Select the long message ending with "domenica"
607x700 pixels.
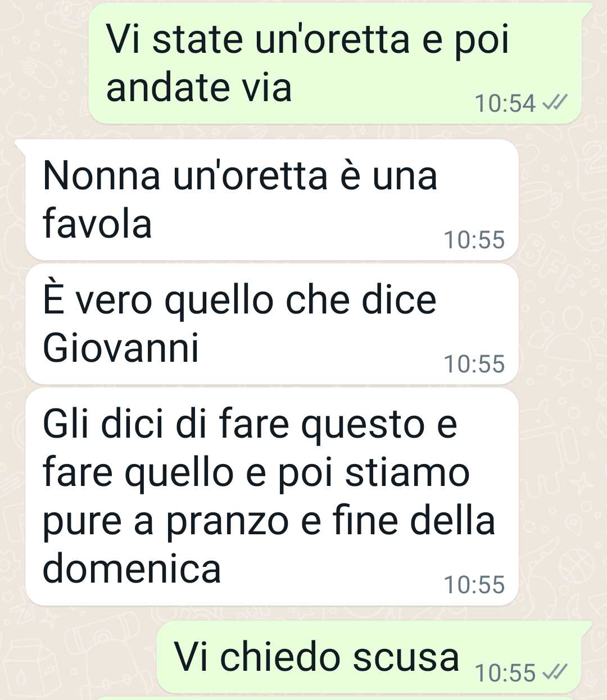click(x=271, y=497)
